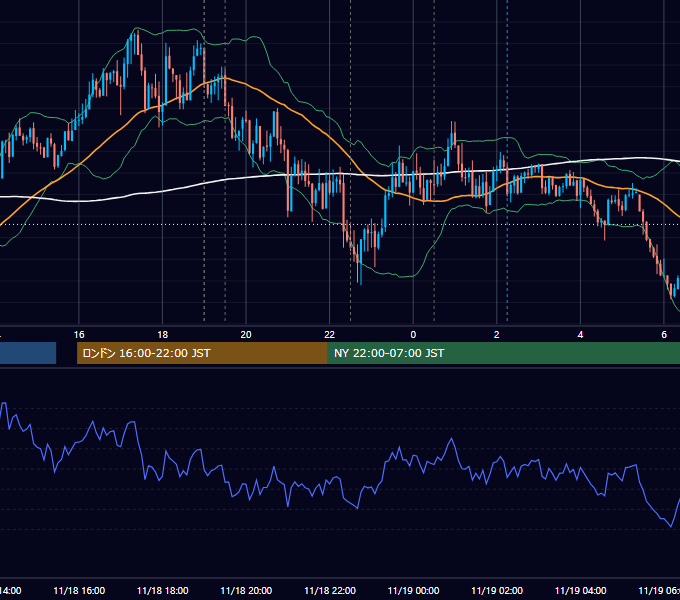Click the ロンドン 16:00-22:00 JST session bar
This screenshot has height=600, width=680.
(202, 353)
